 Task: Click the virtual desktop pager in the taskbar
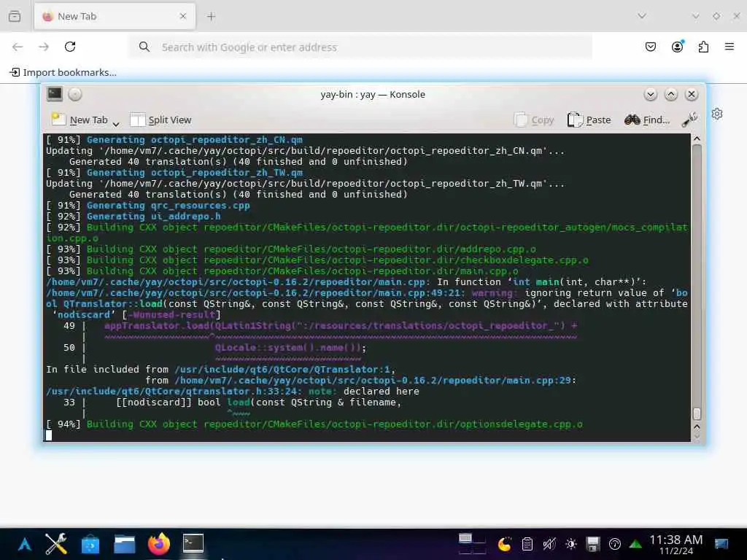coord(472,544)
